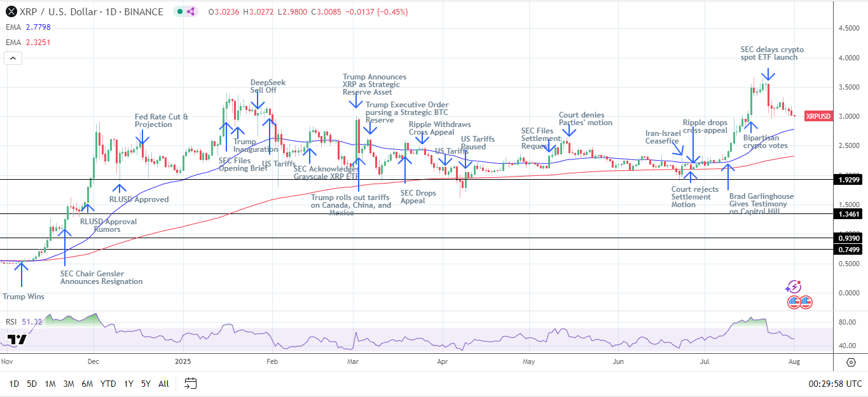Viewport: 868px width, 397px height.
Task: Click the TradingView logo
Action: coord(17,340)
